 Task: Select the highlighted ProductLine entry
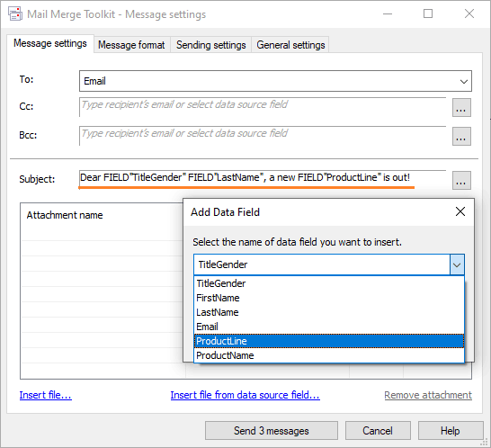329,341
